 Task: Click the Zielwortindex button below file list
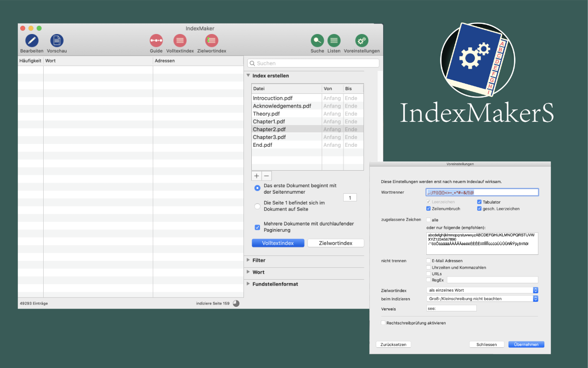[336, 243]
